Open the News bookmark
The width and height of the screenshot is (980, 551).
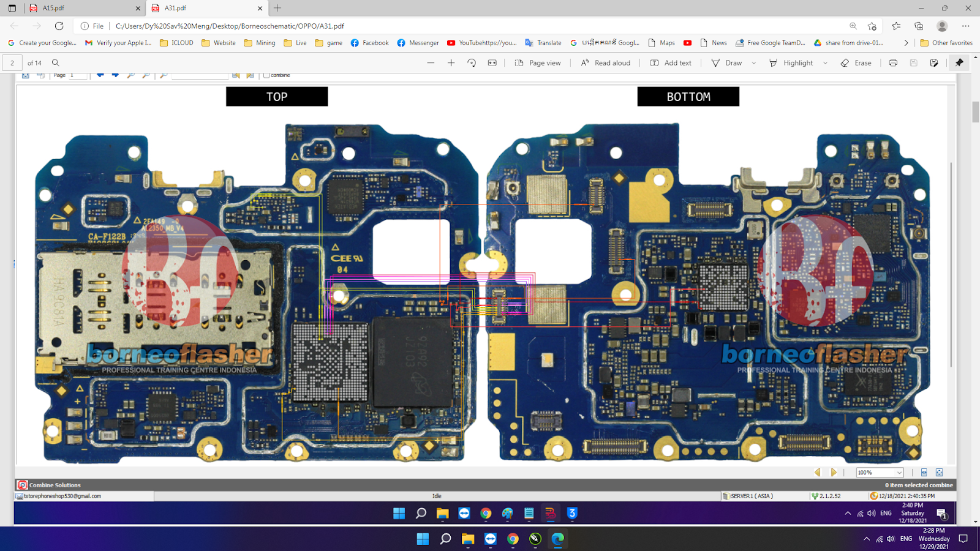pyautogui.click(x=714, y=43)
